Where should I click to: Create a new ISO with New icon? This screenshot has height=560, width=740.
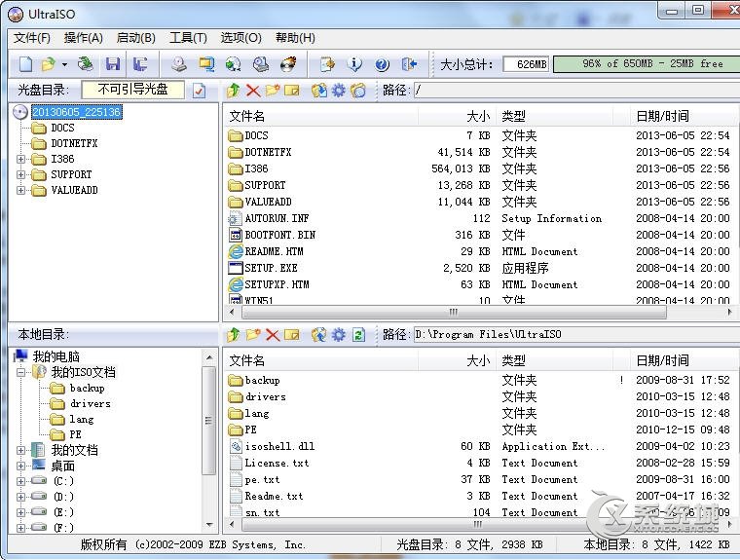26,64
